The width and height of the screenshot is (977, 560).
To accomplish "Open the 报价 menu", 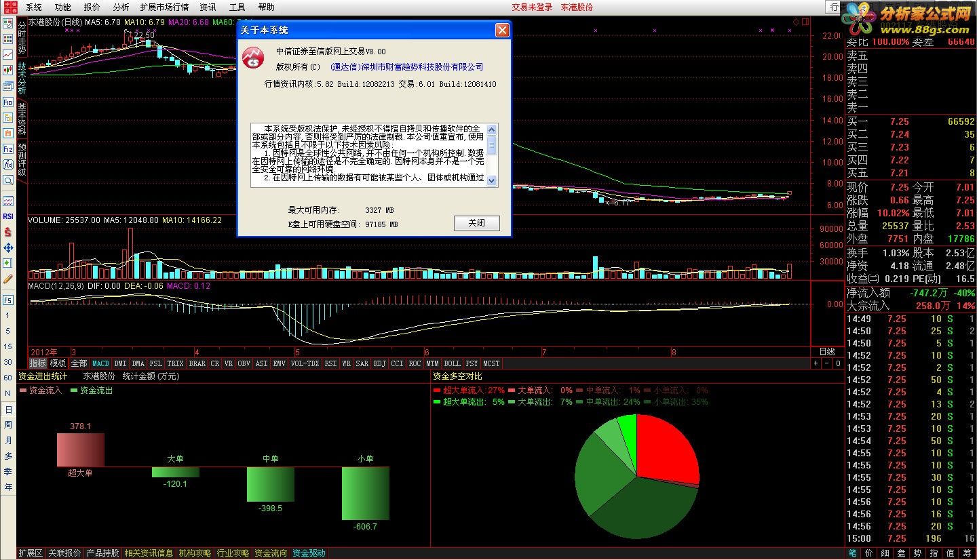I will [x=92, y=7].
